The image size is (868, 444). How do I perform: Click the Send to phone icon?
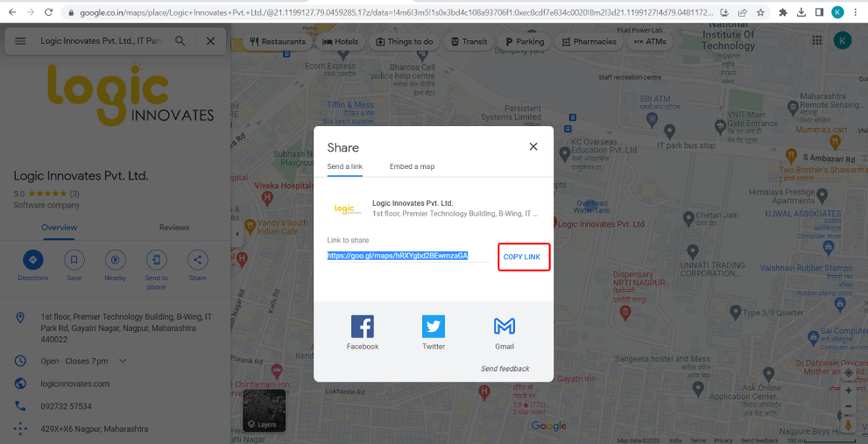point(157,259)
